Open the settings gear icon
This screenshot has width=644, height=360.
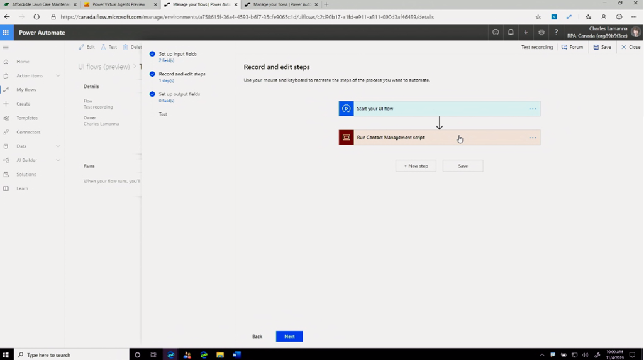pyautogui.click(x=541, y=33)
